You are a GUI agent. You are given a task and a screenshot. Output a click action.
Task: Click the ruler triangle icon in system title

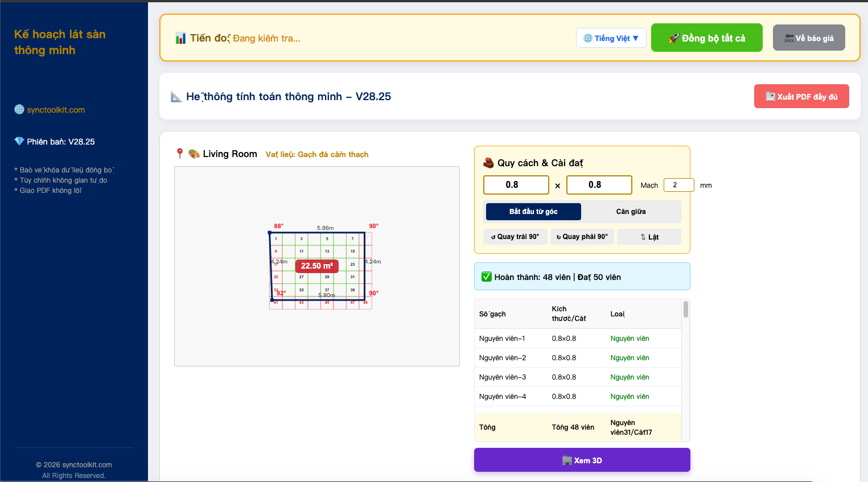click(x=176, y=97)
